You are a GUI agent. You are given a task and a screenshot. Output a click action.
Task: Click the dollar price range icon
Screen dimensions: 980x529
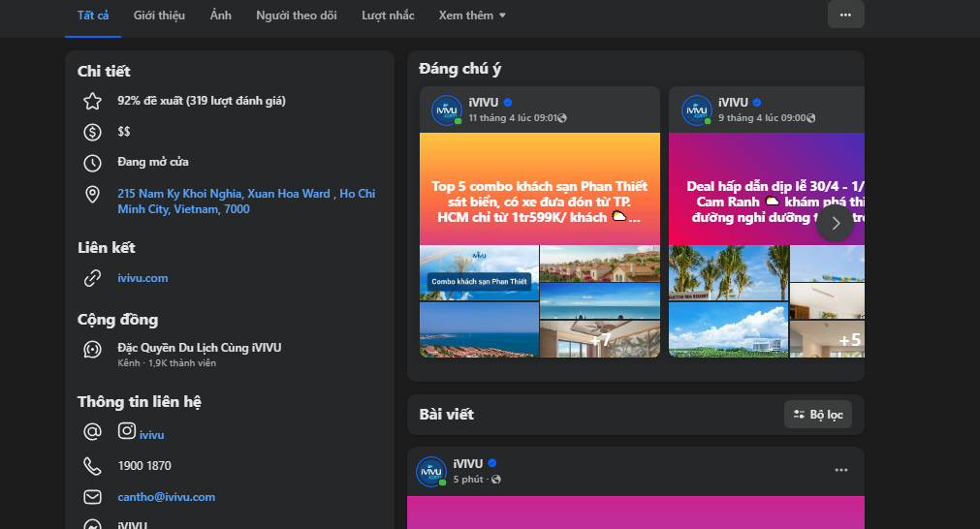[x=92, y=132]
